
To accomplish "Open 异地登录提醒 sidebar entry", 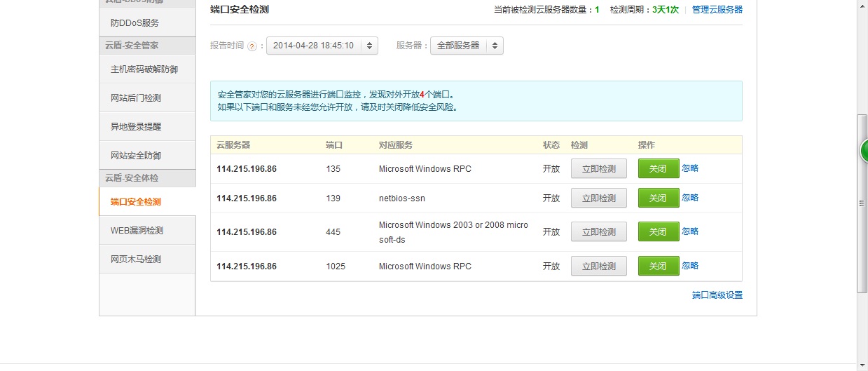I will tap(136, 127).
